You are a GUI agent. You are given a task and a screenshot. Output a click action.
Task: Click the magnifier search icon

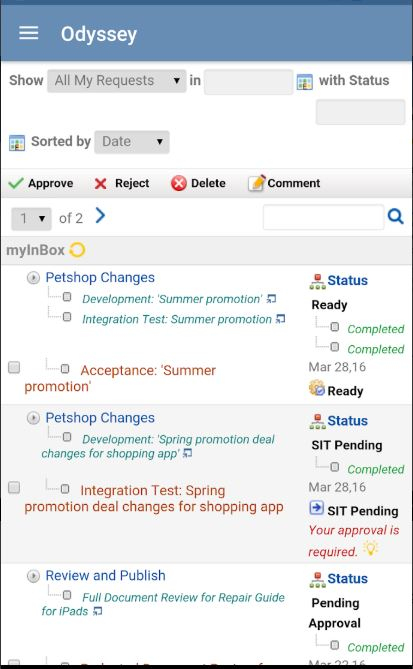coord(396,217)
